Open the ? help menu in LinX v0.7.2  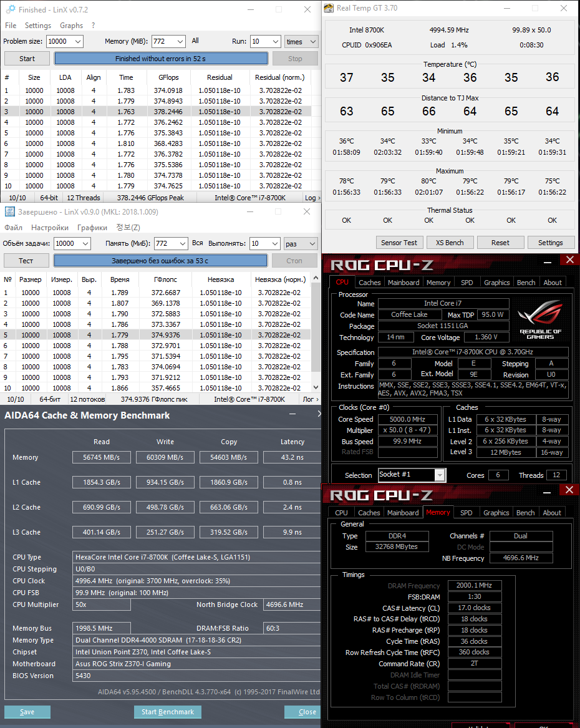94,26
